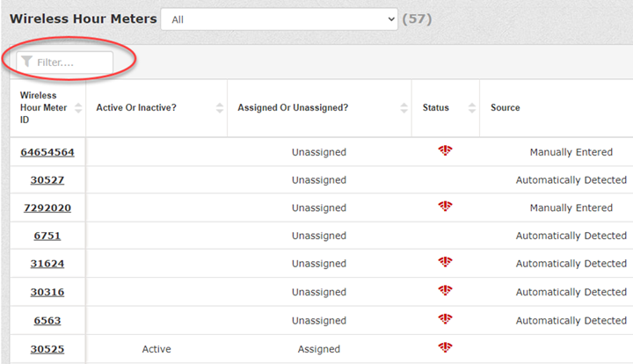Click the status icon for meter 7292020

[x=445, y=207]
